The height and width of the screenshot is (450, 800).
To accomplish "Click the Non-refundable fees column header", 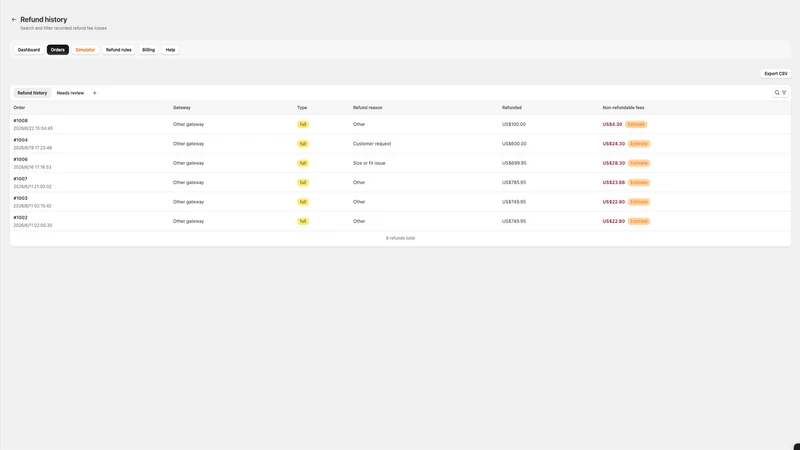I will point(623,108).
